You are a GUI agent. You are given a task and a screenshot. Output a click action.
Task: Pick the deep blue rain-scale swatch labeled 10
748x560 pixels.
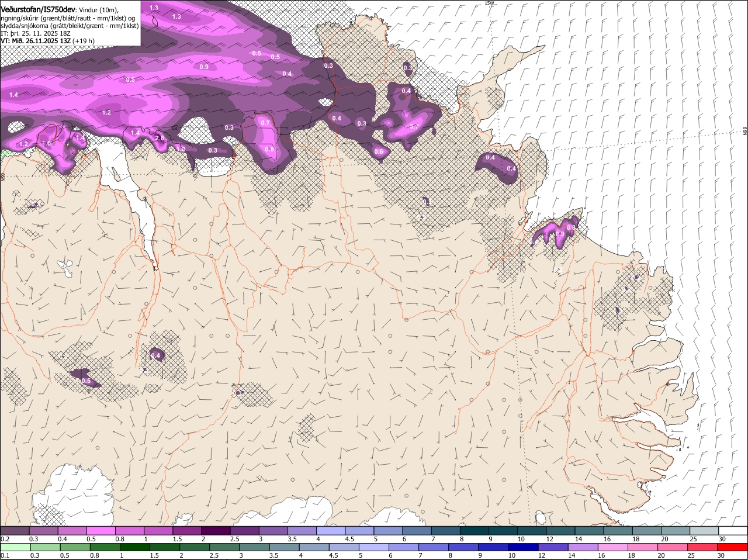pos(523,547)
